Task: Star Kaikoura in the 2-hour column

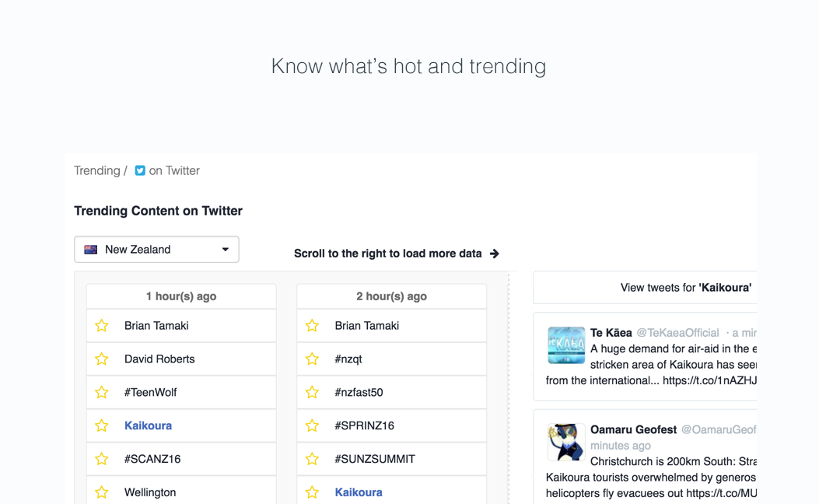Action: pos(312,492)
